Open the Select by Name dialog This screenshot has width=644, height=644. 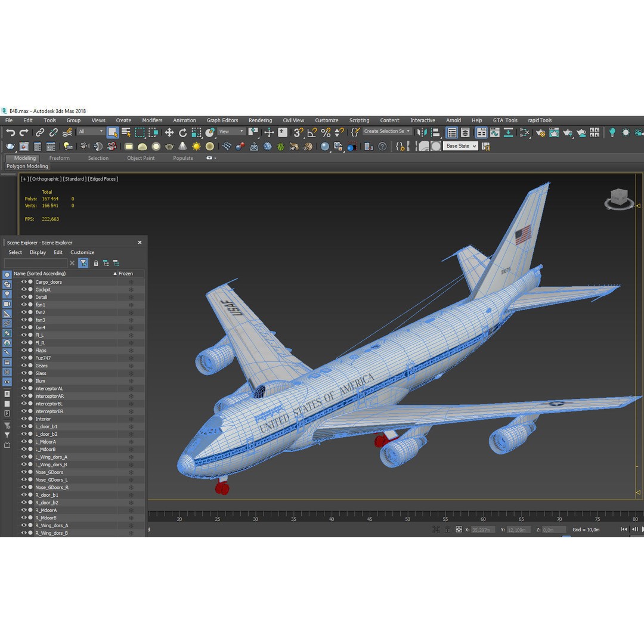point(126,132)
